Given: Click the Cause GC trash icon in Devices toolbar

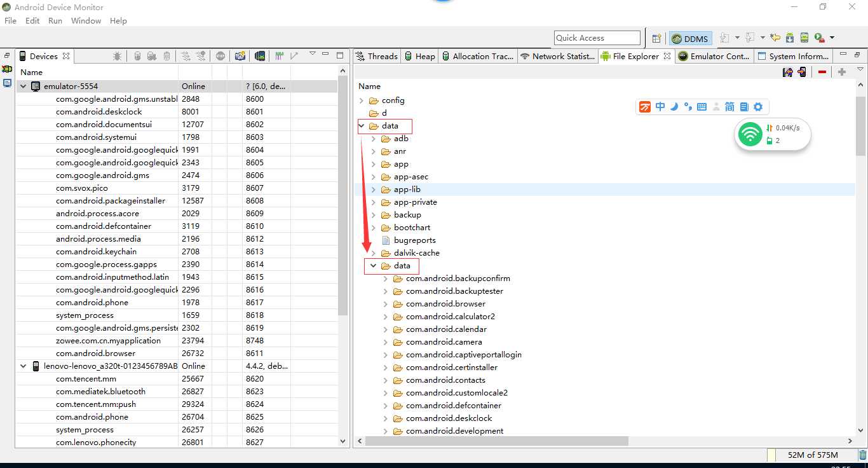Looking at the screenshot, I should (x=166, y=56).
